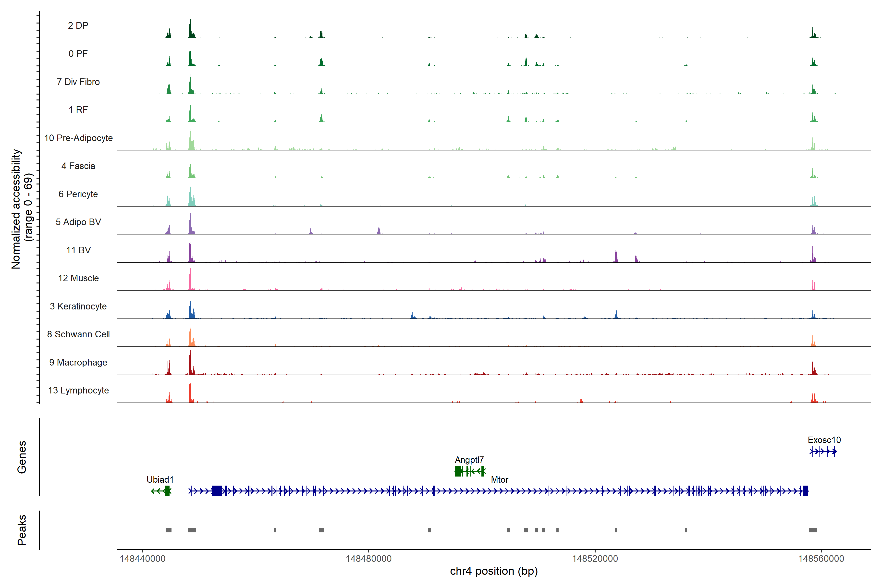
Task: Click the rightmost gray peak marker
Action: [x=813, y=530]
